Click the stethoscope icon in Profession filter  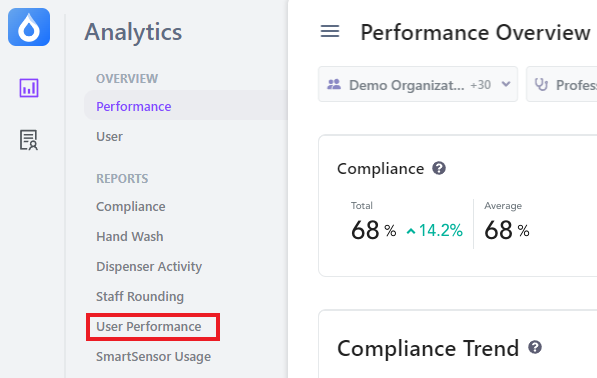tap(541, 85)
